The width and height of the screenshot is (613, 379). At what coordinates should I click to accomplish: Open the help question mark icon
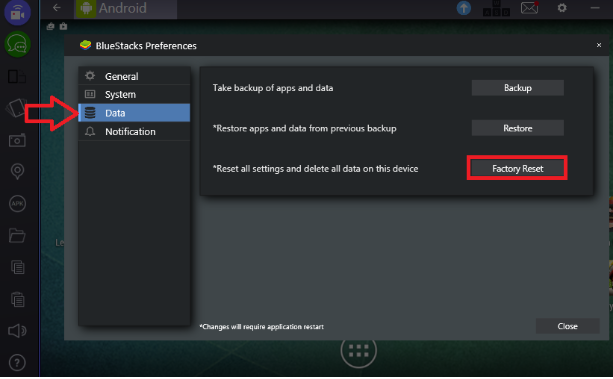pos(17,363)
